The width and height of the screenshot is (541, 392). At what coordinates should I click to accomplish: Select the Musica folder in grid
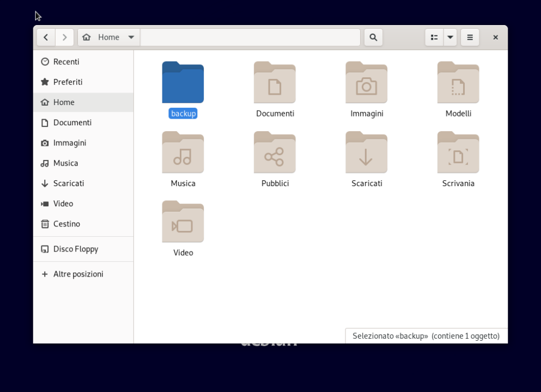coord(183,152)
